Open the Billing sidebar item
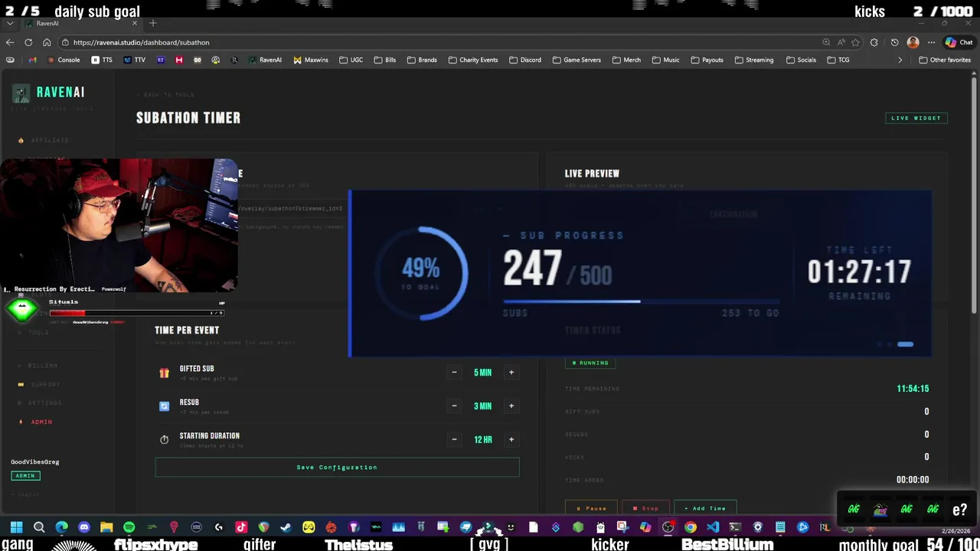 38,366
